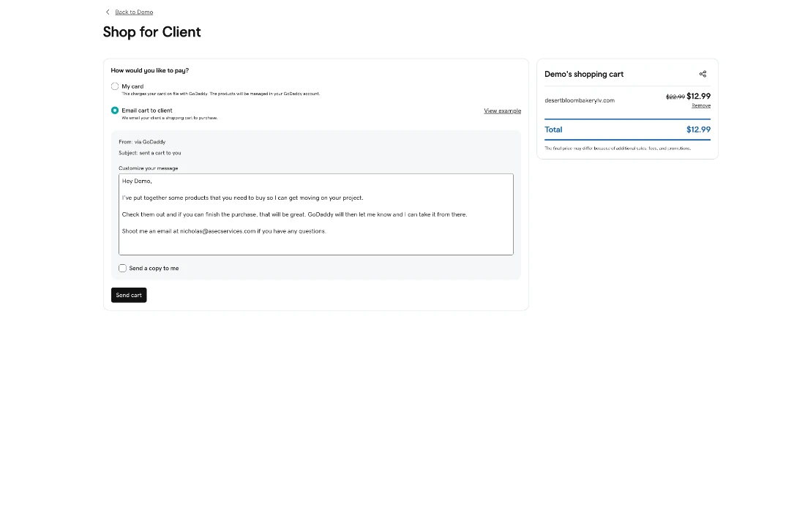Click the share icon in Demo's shopping cart
The image size is (805, 532).
tap(703, 74)
